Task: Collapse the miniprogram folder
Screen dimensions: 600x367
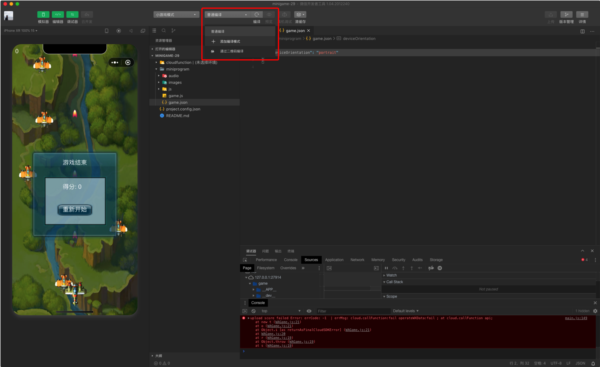Action: [x=157, y=69]
